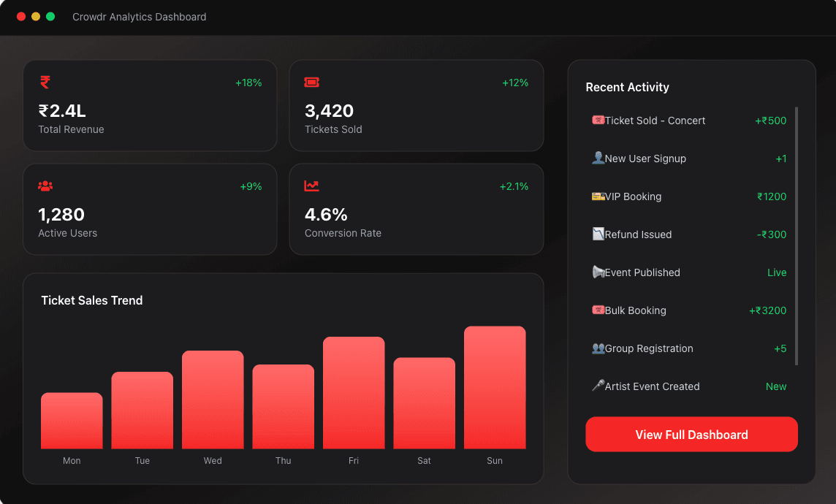Viewport: 836px width, 504px height.
Task: Click the VIP Booking ticket icon
Action: (598, 196)
